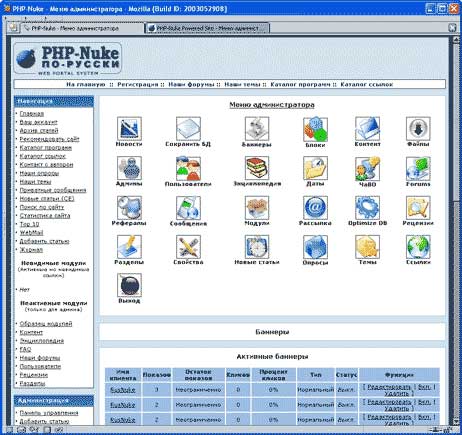Switch to the first PHP-Nuke Меню администратора tab
This screenshot has width=462, height=435.
pyautogui.click(x=82, y=28)
